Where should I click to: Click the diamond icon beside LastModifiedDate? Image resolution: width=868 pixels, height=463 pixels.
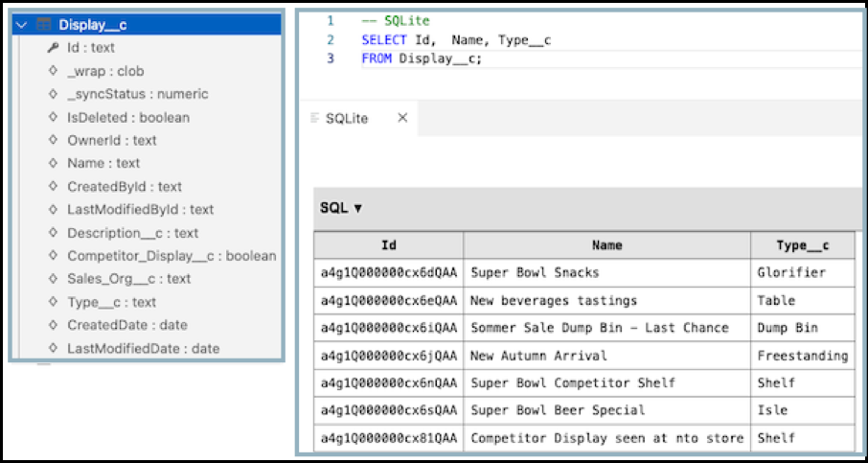(53, 348)
